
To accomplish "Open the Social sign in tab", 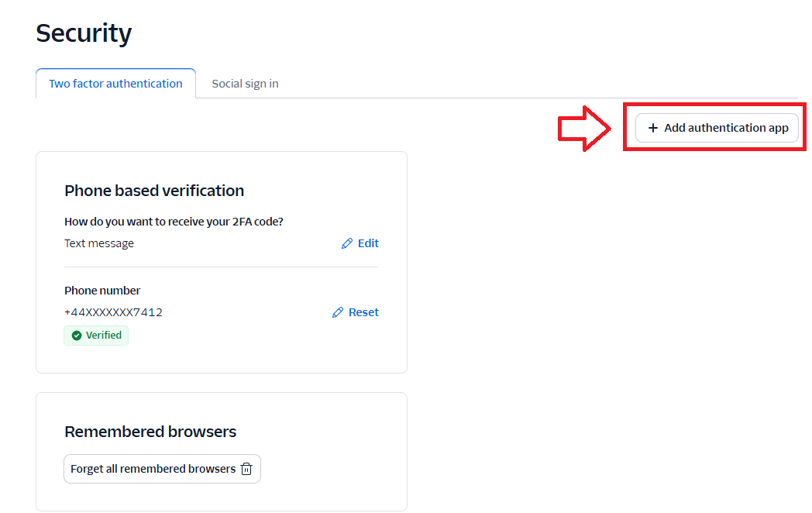I will pyautogui.click(x=245, y=84).
